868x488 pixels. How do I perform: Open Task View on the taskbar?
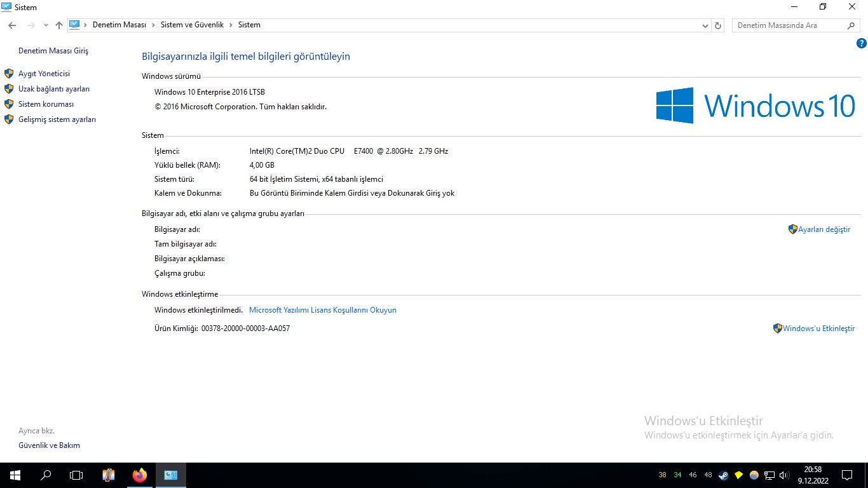pos(76,475)
